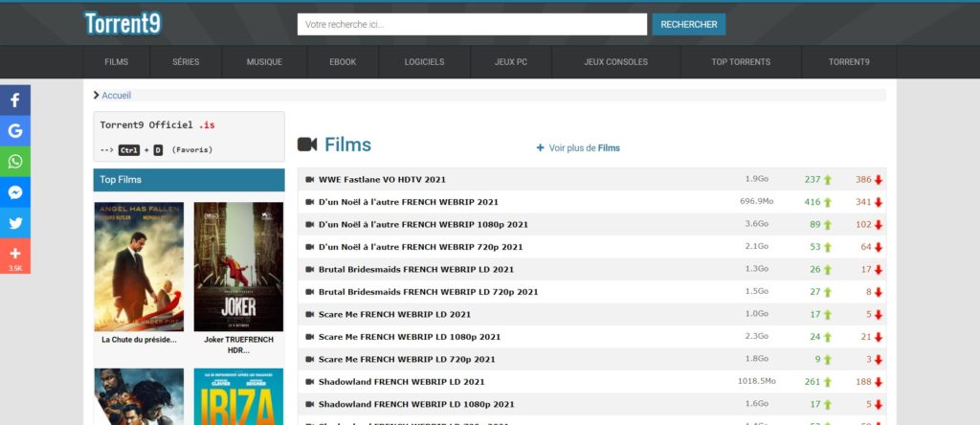Click camera icon beside D'un Noël 720p row
Viewport: 980px width, 425px height.
tap(309, 247)
